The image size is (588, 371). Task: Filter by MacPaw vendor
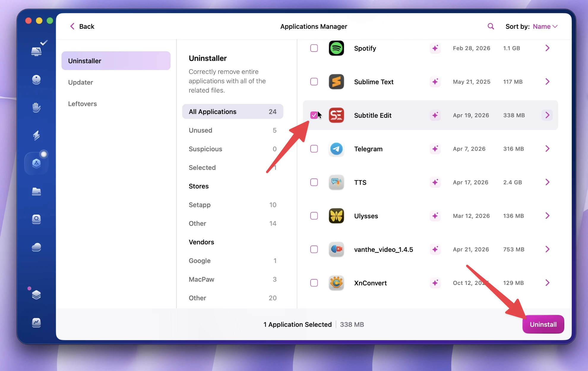(233, 279)
